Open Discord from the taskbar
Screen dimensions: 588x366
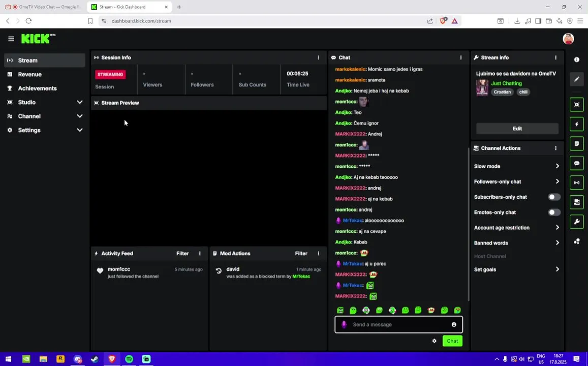pyautogui.click(x=78, y=359)
